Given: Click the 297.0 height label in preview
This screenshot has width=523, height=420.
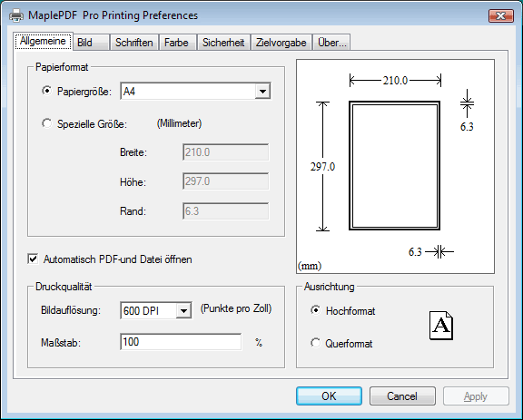Looking at the screenshot, I should (322, 166).
